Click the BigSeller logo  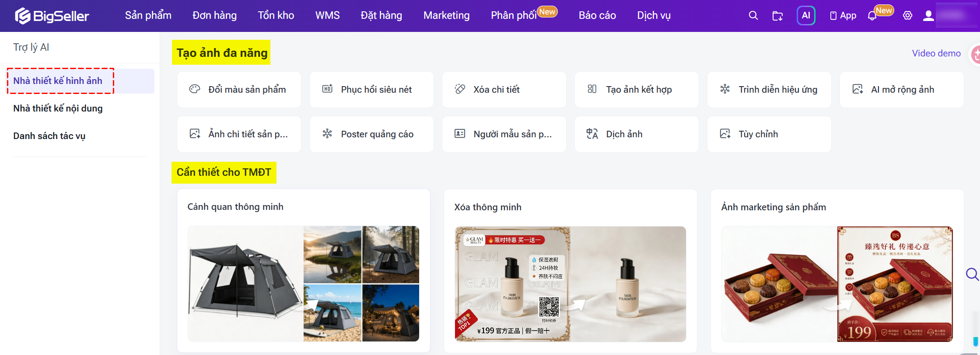pos(52,16)
